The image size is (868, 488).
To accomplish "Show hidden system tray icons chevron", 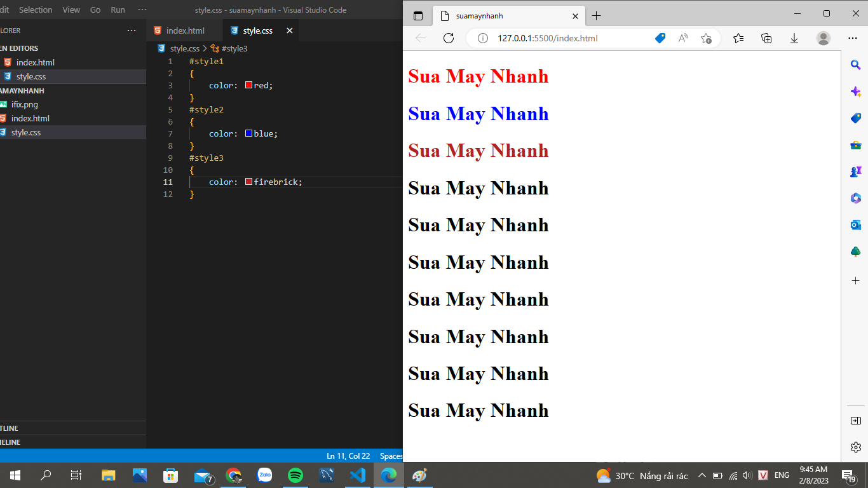I will tap(702, 475).
